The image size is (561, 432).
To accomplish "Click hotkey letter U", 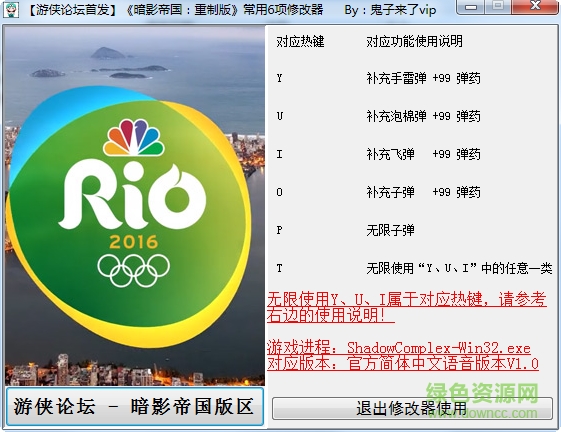I will (280, 116).
